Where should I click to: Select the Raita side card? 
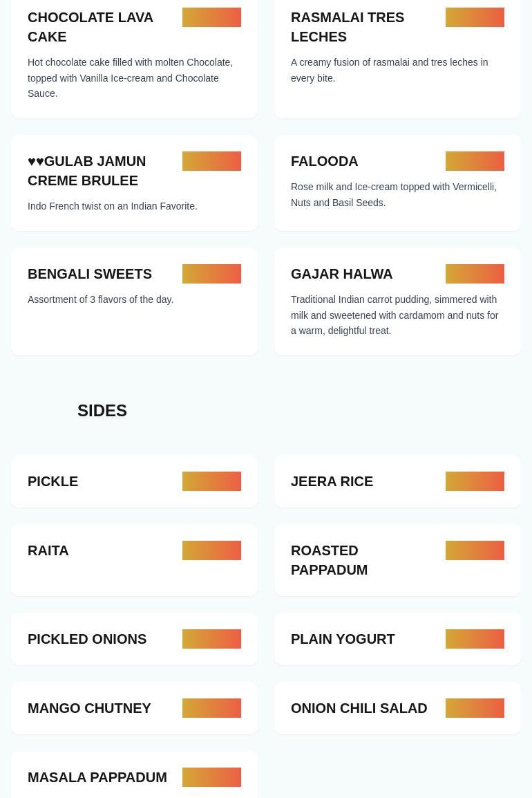pyautogui.click(x=134, y=560)
